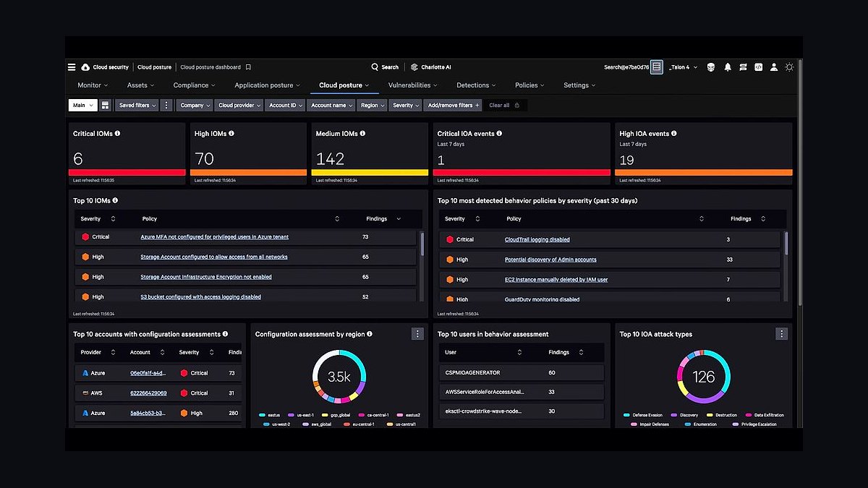Open the Search magnifier in top bar
Image resolution: width=868 pixels, height=488 pixels.
[x=375, y=67]
